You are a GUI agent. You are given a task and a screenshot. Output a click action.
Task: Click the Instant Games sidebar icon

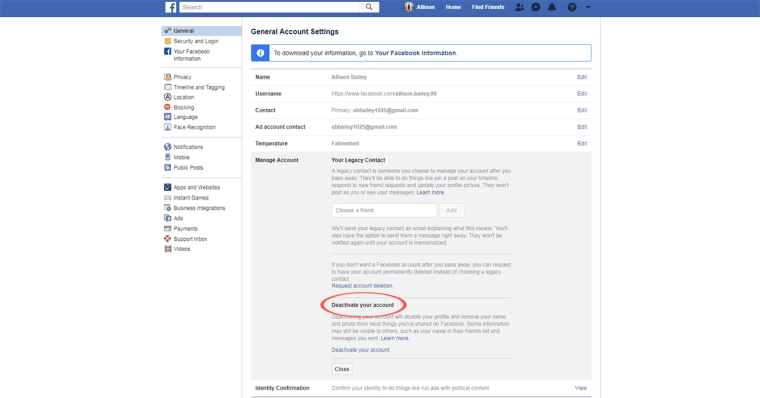pyautogui.click(x=168, y=198)
